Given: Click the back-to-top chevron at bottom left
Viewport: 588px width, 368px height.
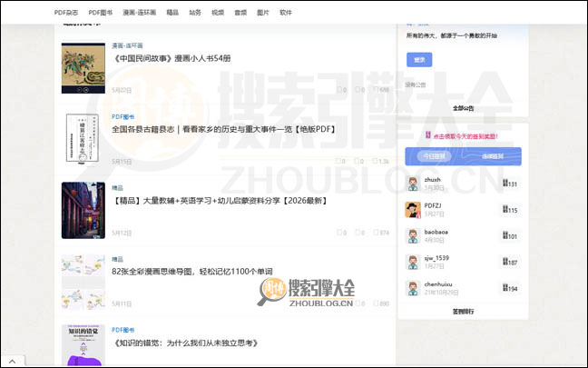Looking at the screenshot, I should [x=12, y=362].
